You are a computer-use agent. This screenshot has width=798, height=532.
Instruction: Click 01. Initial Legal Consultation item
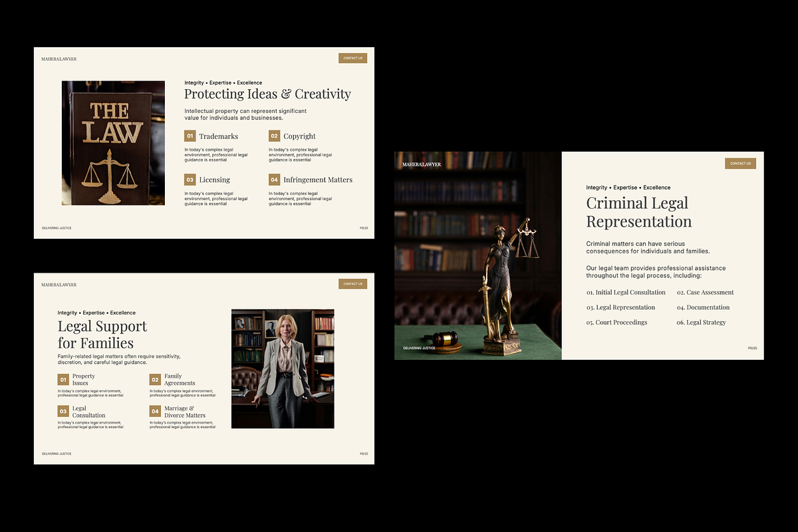tap(626, 293)
